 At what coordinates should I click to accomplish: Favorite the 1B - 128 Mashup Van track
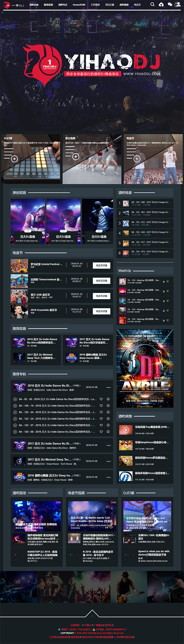point(167,281)
